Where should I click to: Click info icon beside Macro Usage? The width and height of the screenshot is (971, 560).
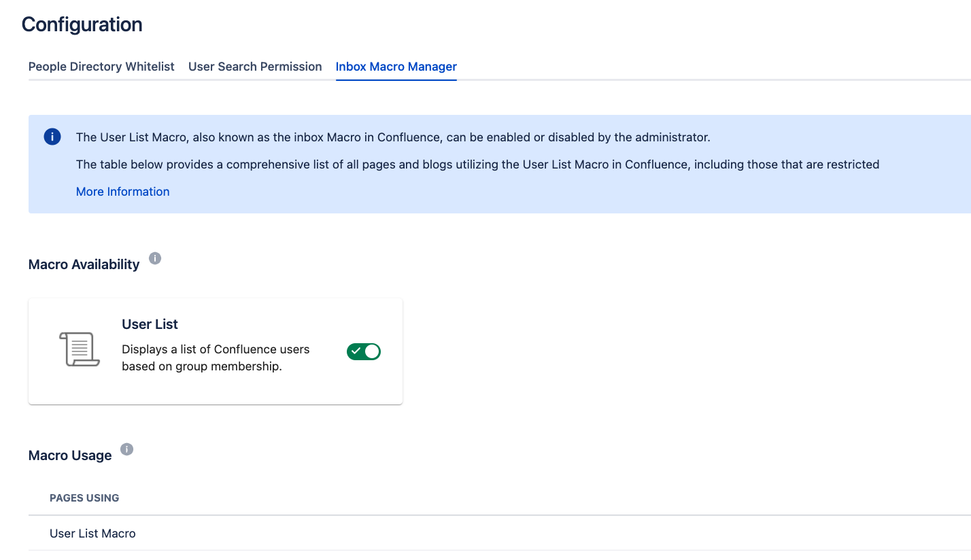point(127,449)
